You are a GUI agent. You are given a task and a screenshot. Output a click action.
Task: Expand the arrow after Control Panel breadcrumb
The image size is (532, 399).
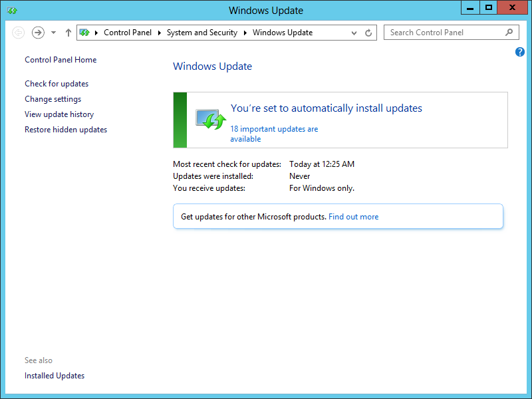pyautogui.click(x=159, y=33)
